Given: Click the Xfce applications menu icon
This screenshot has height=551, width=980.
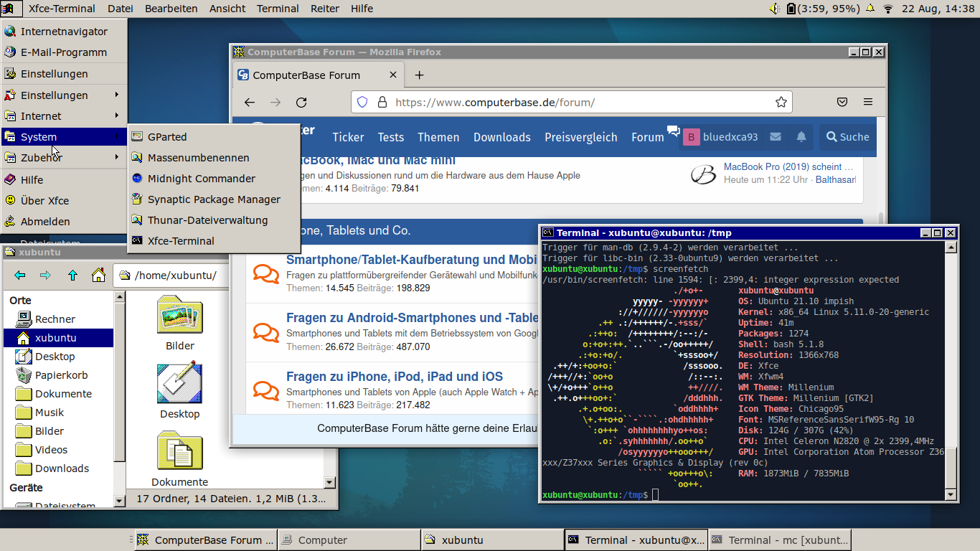Looking at the screenshot, I should pos(11,9).
